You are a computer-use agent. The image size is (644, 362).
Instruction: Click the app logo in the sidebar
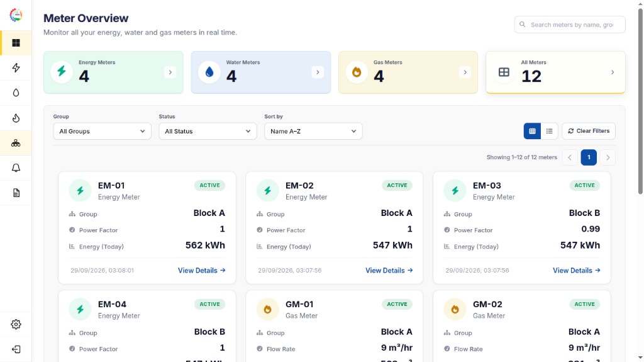click(16, 15)
